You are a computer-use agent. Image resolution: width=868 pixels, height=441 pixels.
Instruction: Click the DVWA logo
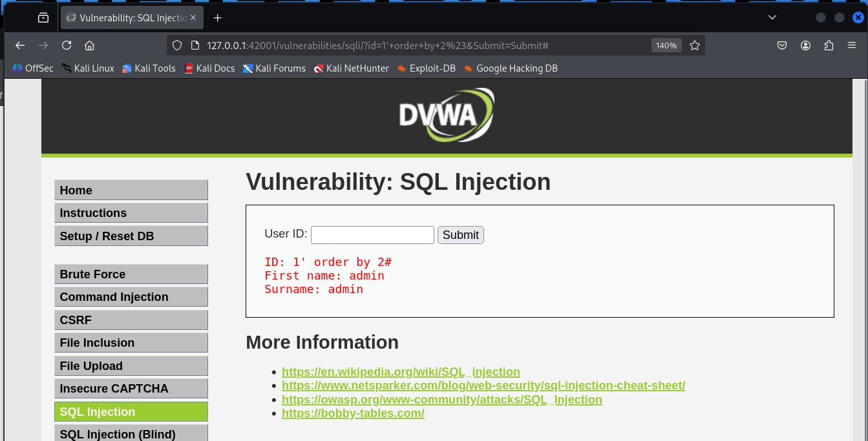pos(447,115)
